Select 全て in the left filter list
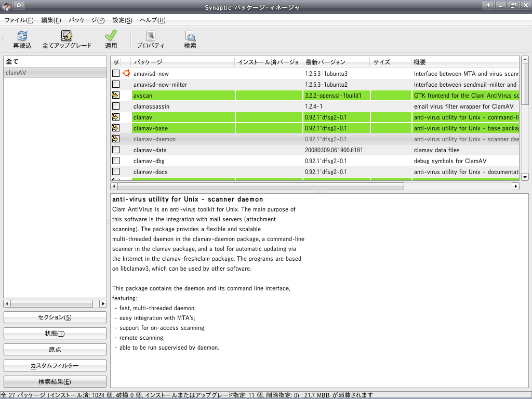The height and width of the screenshot is (399, 532). tap(55, 62)
